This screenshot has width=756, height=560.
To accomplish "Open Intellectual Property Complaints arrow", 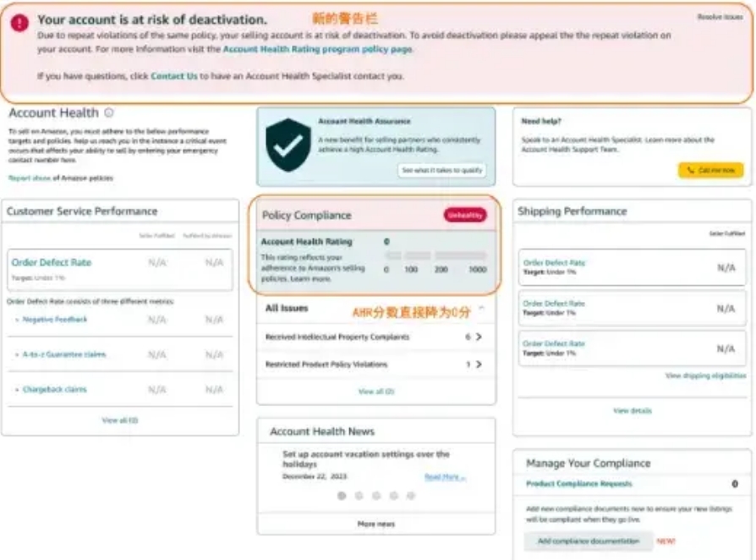I will click(479, 337).
